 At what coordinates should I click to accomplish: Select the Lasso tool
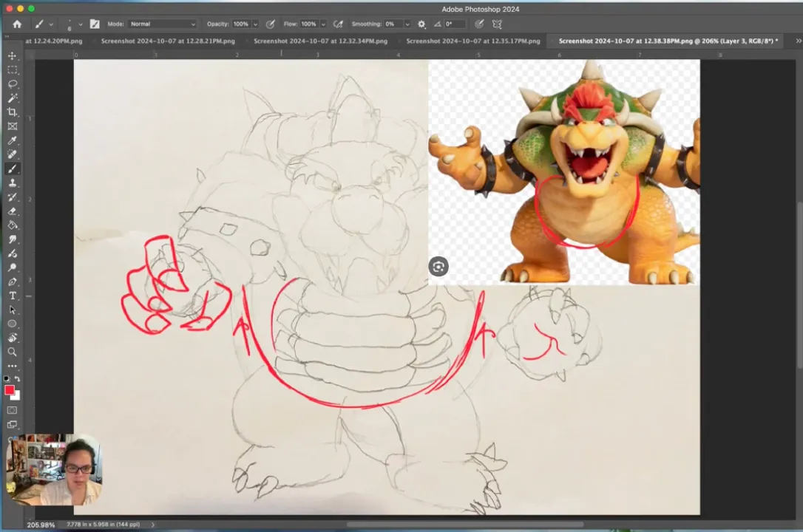(x=13, y=84)
